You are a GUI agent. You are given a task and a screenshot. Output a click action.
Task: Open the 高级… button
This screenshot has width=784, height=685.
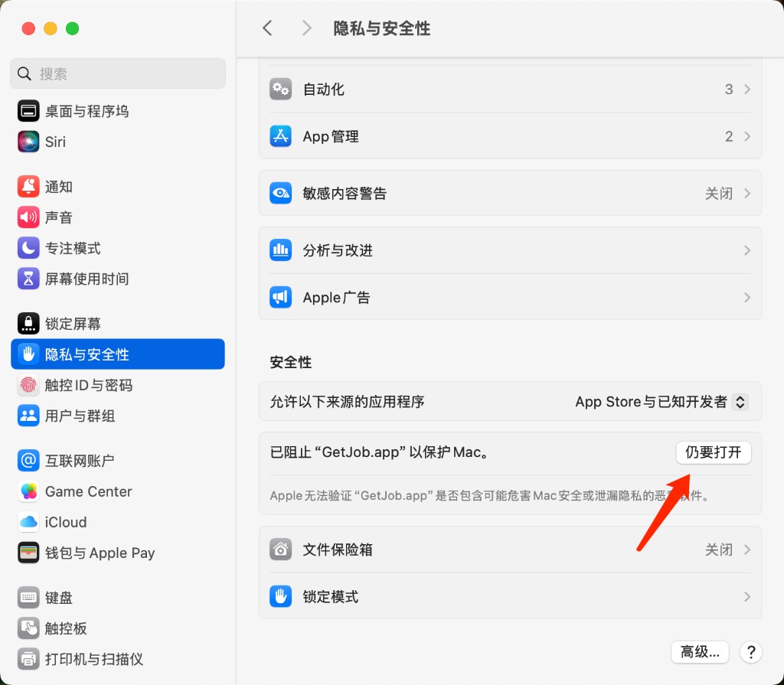(700, 651)
